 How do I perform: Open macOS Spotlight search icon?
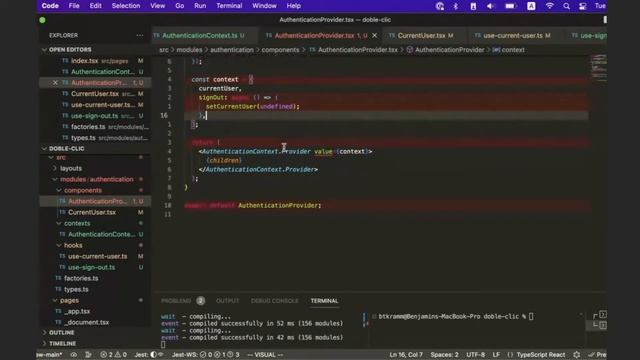[567, 6]
